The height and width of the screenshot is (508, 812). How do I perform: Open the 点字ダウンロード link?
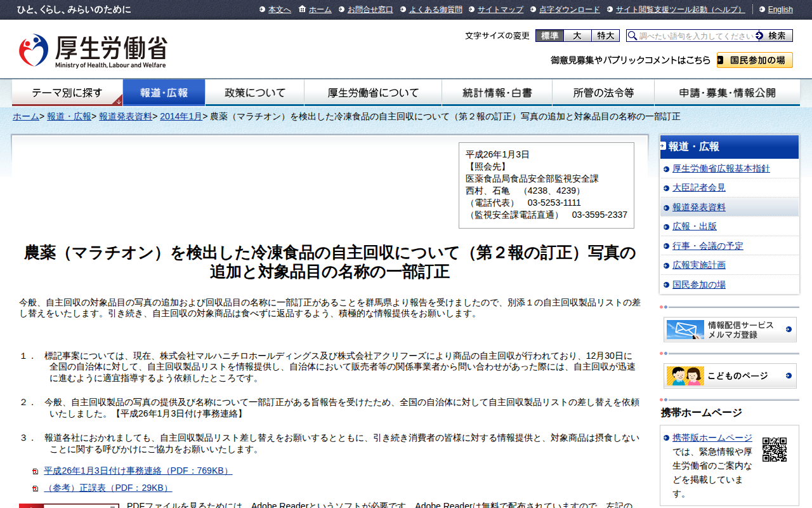click(569, 10)
